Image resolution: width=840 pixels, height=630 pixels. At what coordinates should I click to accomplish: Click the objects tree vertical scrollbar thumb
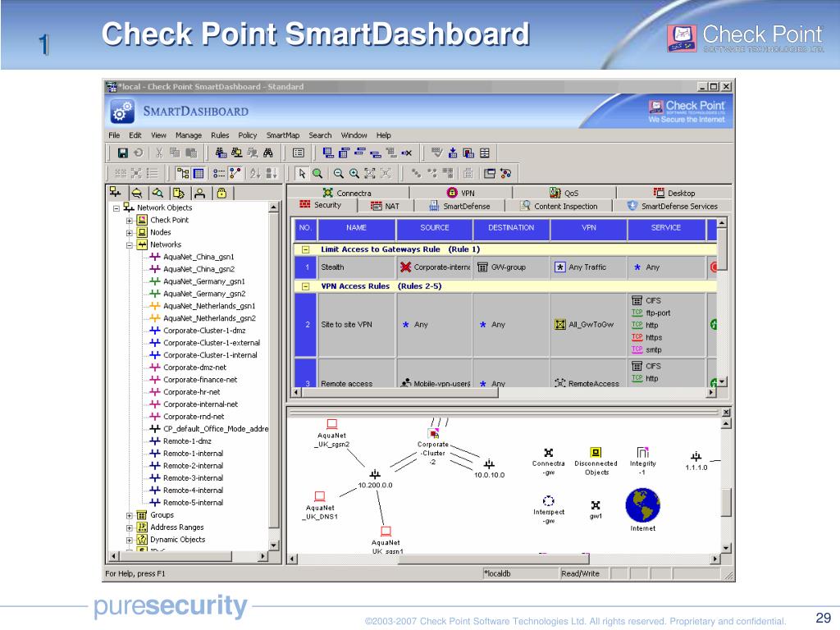(x=273, y=371)
